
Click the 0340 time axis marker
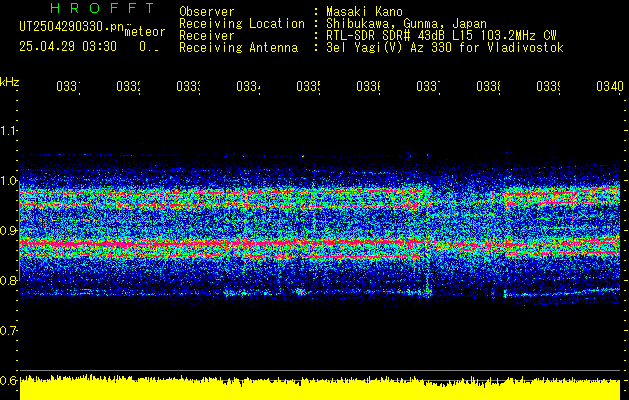(610, 86)
